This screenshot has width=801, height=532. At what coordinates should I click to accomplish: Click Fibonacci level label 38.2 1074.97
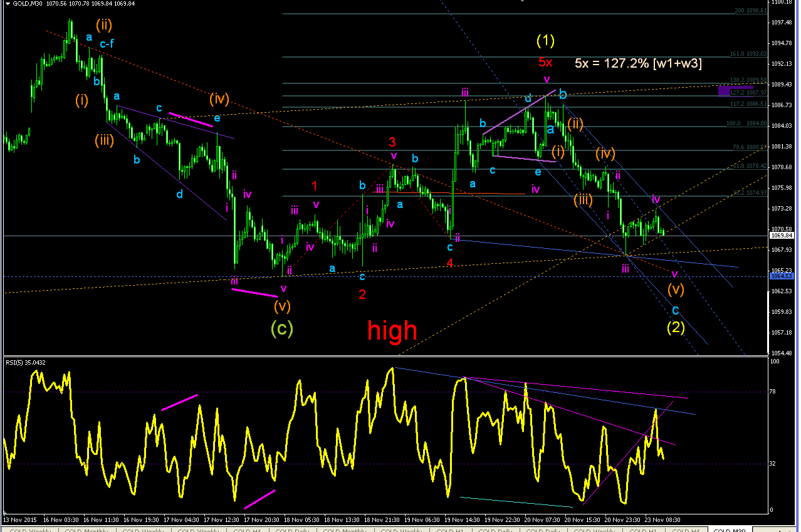748,193
